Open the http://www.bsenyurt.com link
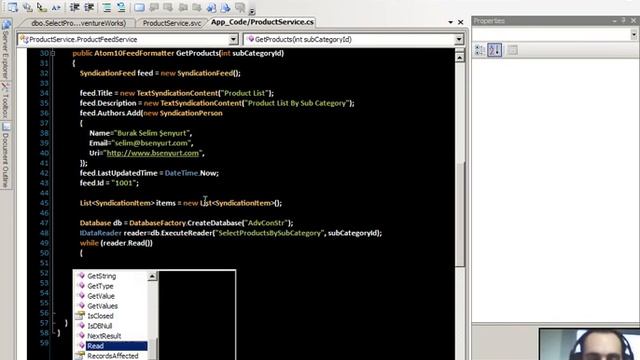Viewport: 640px width, 360px height. pos(153,153)
